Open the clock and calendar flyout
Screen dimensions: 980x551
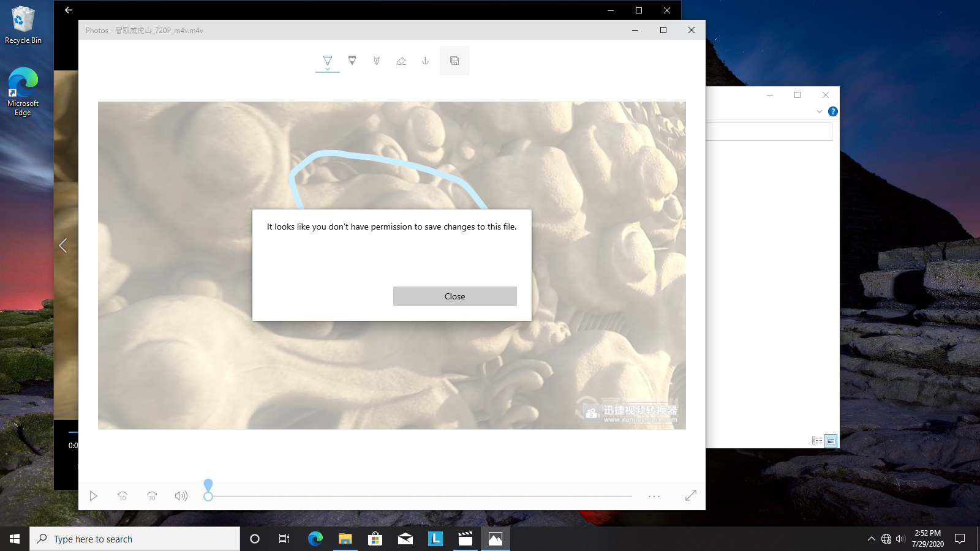pos(927,539)
